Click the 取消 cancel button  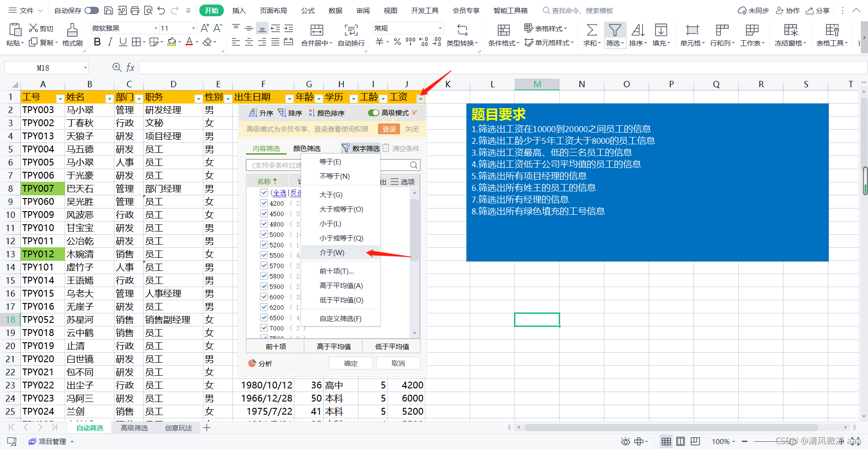[398, 363]
